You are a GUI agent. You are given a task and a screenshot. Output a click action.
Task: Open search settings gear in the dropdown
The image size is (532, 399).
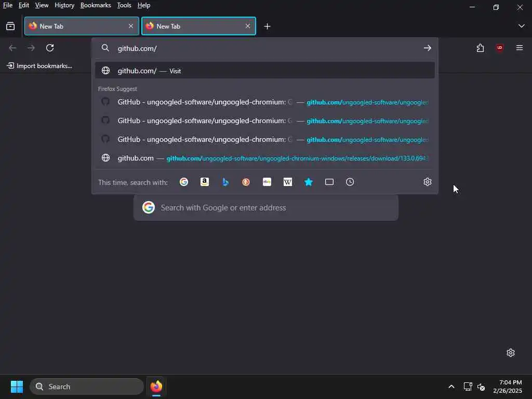coord(428,182)
